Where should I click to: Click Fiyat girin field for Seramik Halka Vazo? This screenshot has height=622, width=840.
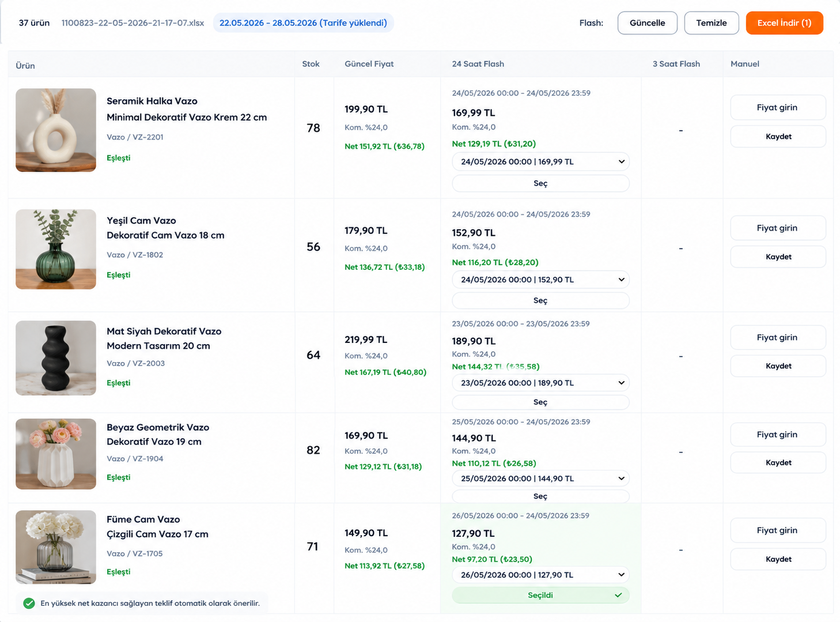(x=778, y=108)
